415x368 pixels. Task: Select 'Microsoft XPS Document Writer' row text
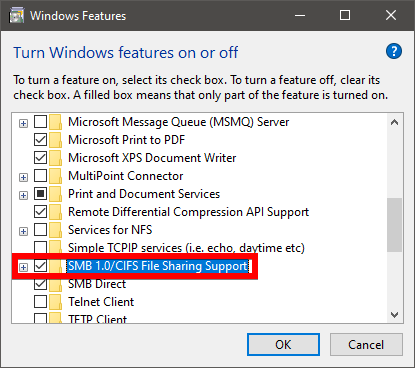coord(152,158)
